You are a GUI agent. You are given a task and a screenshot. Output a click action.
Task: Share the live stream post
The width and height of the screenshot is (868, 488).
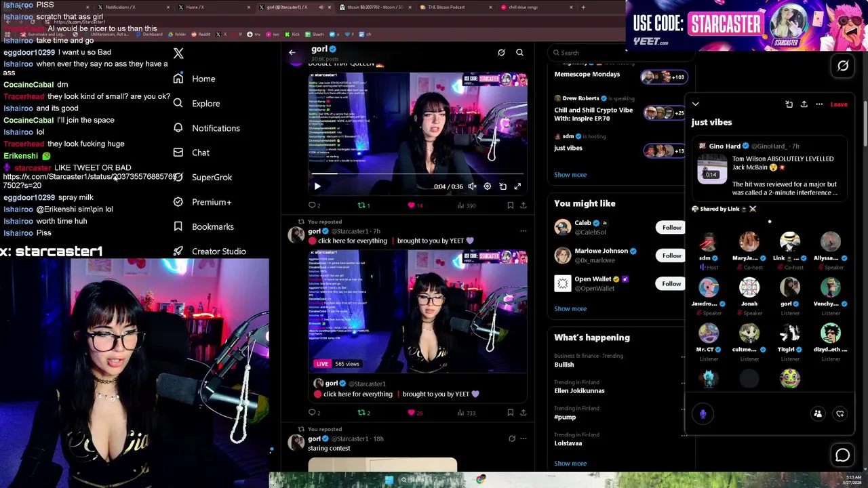[523, 412]
